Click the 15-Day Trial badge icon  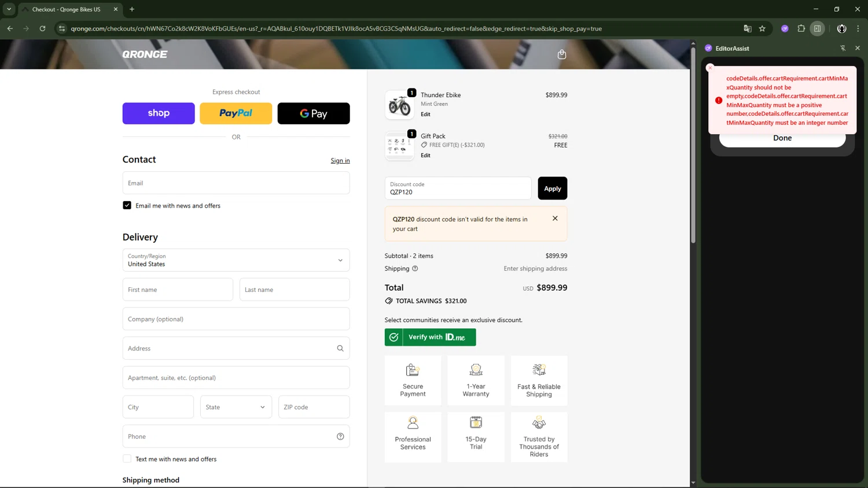[x=476, y=423]
